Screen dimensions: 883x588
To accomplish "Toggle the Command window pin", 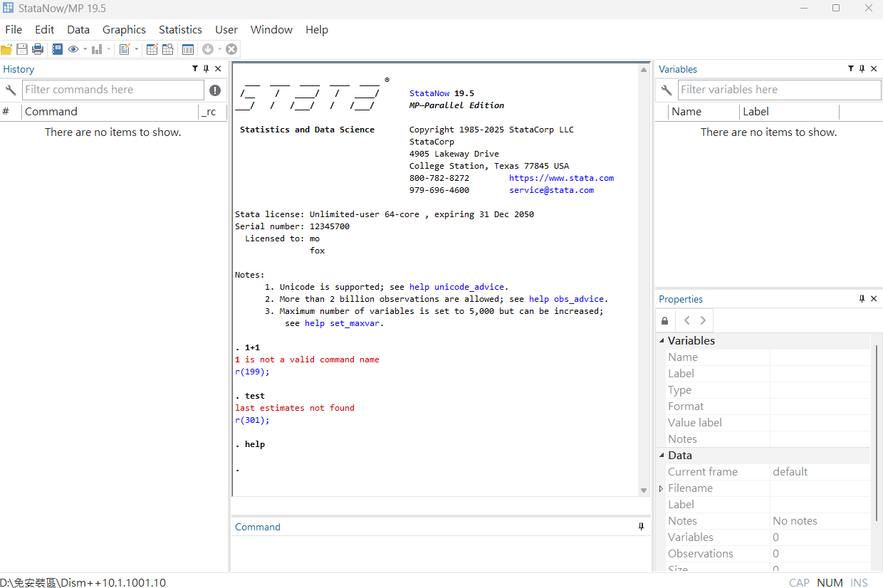I will point(641,527).
